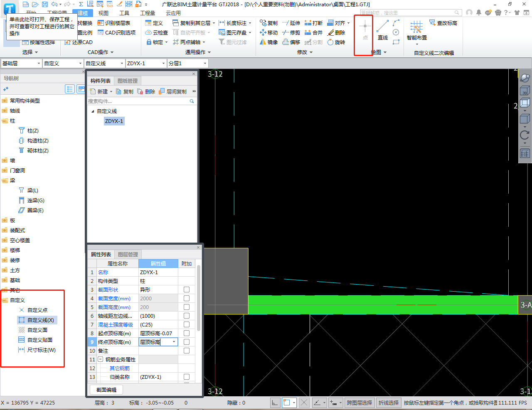Toggle 起点顶标高 additional checkbox
The height and width of the screenshot is (410, 532).
187,333
